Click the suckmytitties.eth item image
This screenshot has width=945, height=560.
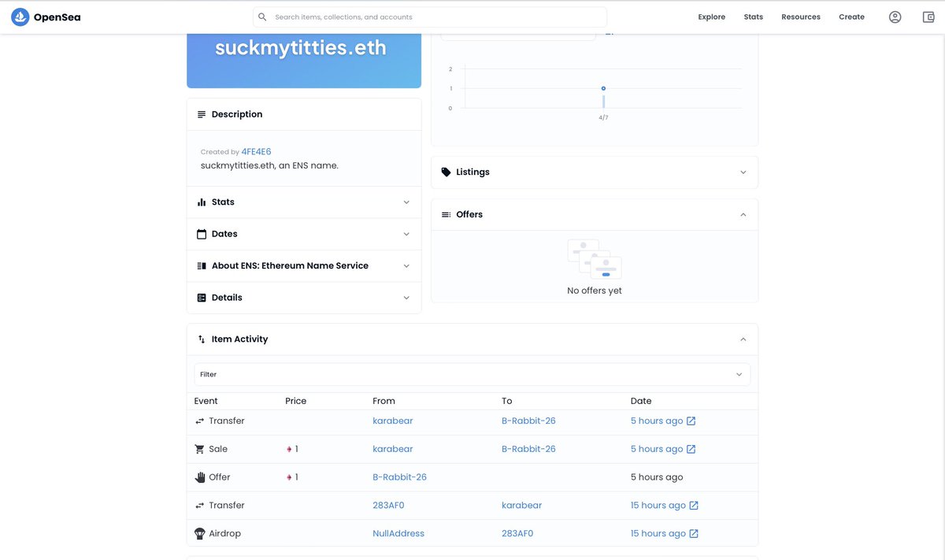[x=304, y=61]
